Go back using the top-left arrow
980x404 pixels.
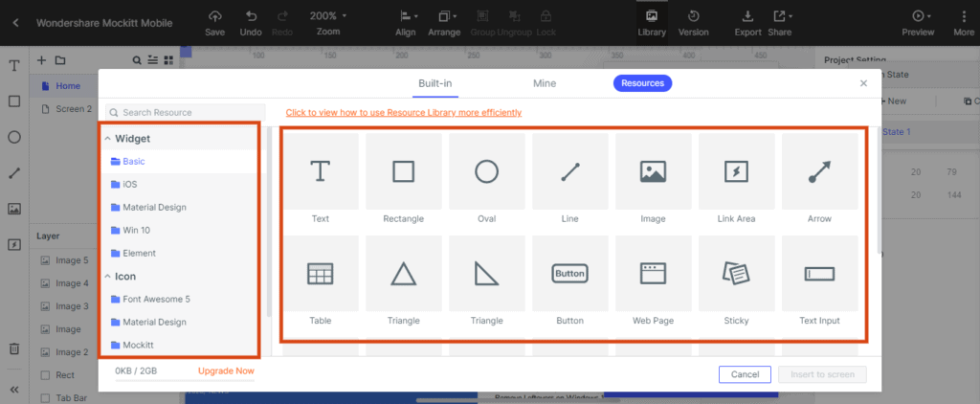15,23
